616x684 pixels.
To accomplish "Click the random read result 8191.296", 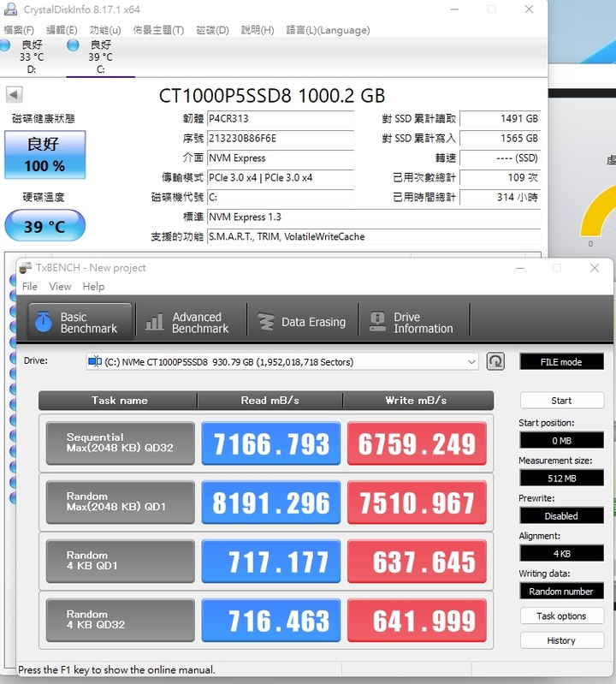I will [x=270, y=502].
